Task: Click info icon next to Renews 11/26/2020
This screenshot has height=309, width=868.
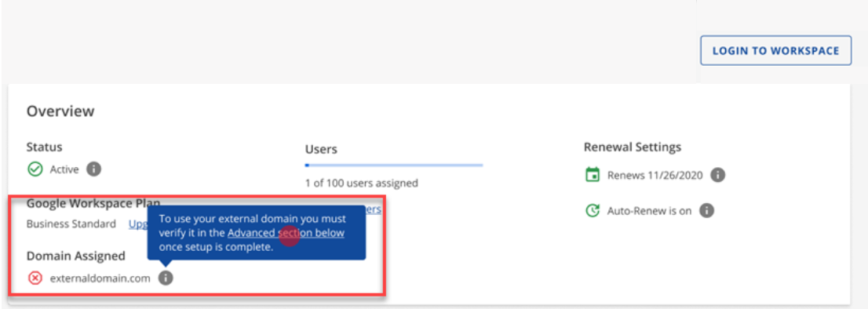Action: tap(718, 175)
